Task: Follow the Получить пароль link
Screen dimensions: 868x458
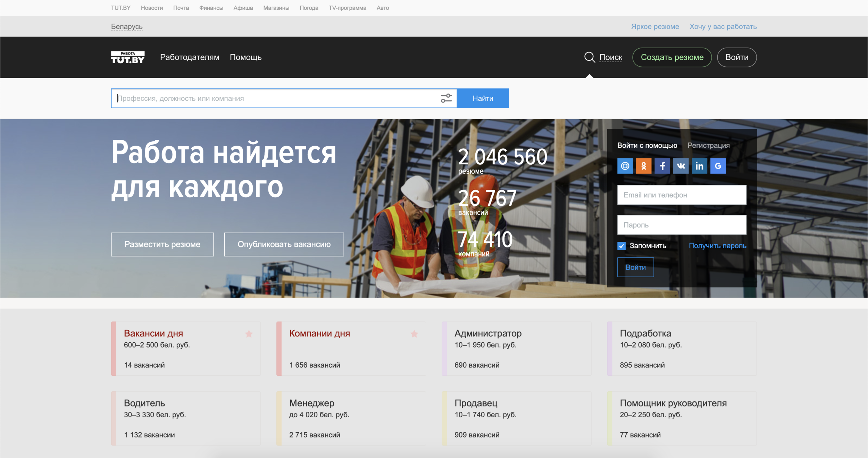Action: point(717,246)
